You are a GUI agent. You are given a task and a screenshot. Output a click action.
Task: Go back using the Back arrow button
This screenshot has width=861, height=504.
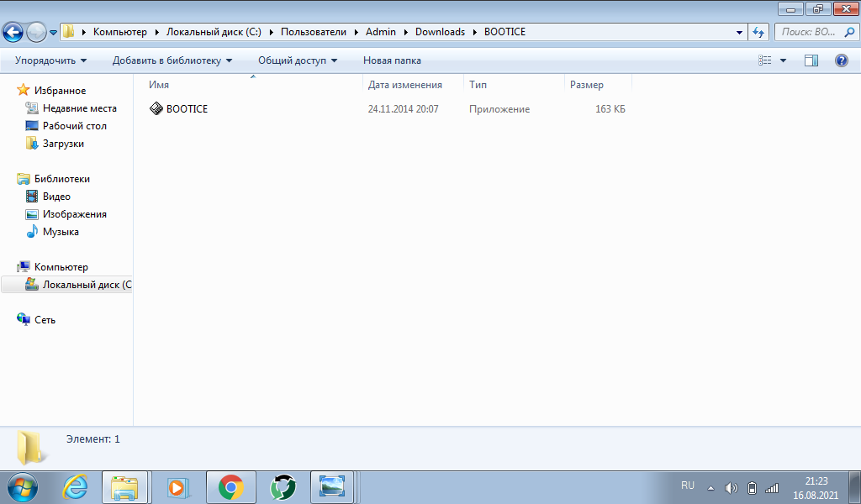[13, 33]
